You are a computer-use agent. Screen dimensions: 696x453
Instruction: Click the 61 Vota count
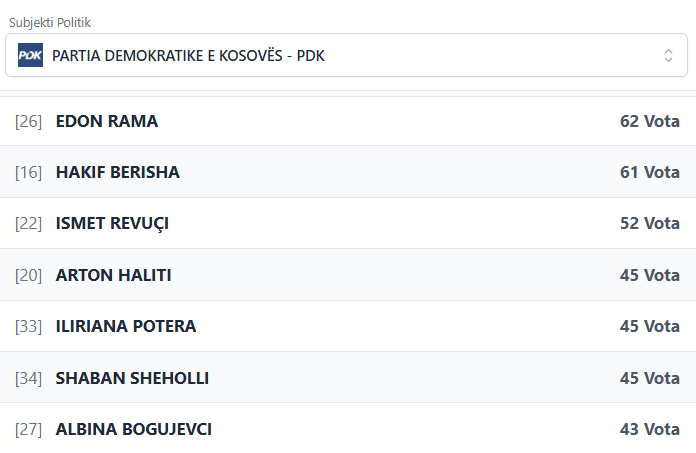[x=649, y=172]
